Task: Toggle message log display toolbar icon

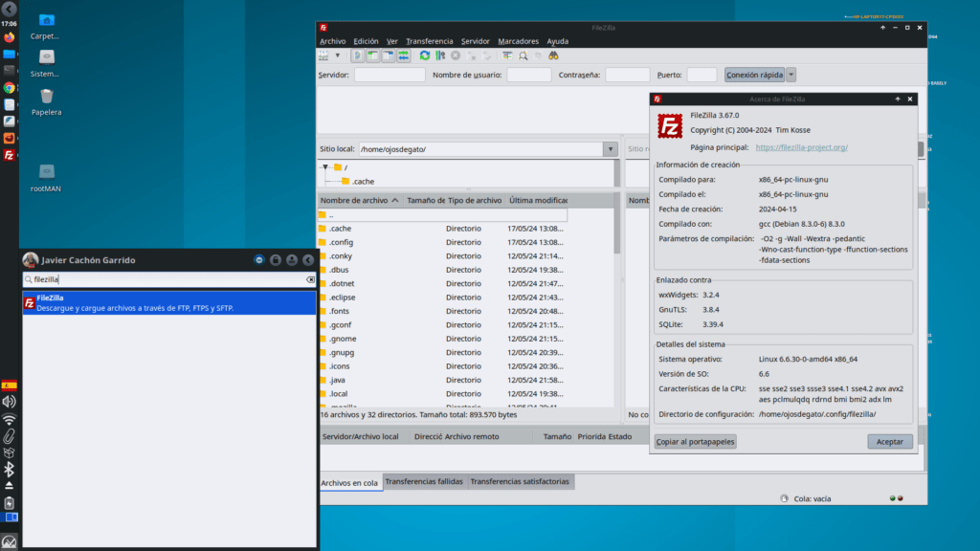Action: 358,55
